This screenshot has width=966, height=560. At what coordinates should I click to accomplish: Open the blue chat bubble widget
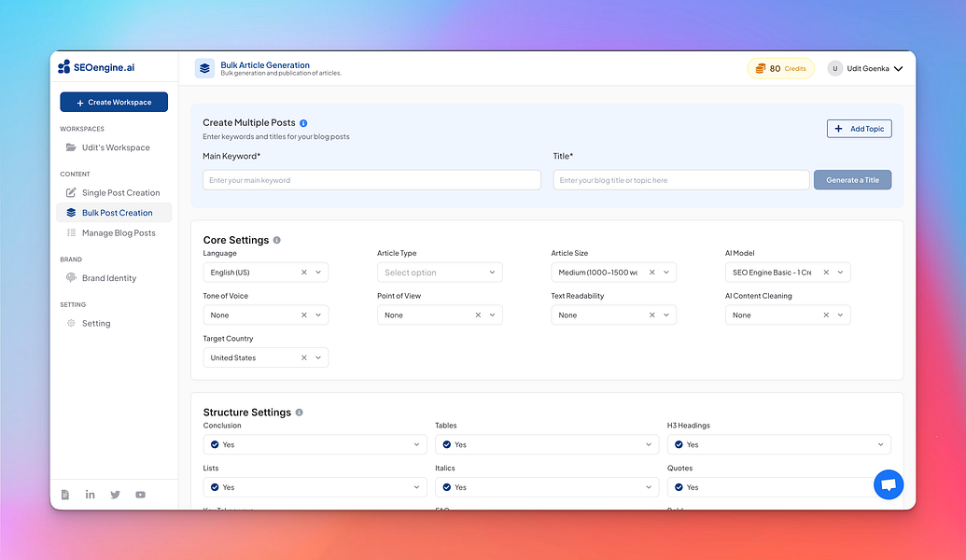[x=888, y=484]
